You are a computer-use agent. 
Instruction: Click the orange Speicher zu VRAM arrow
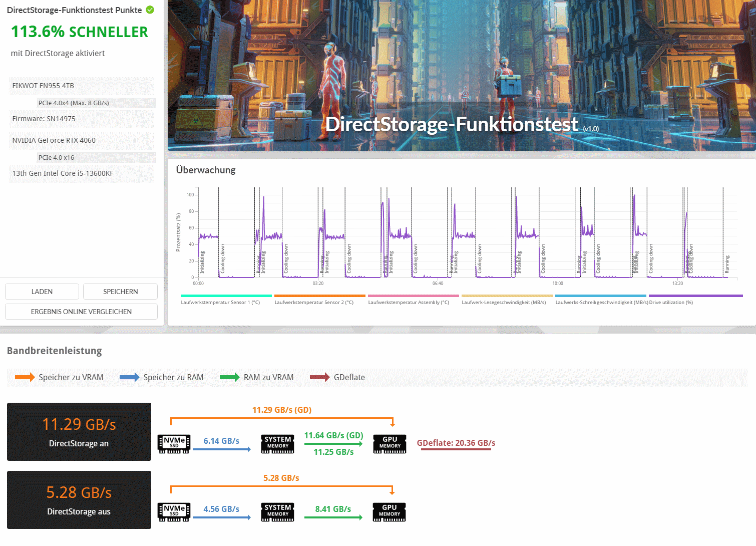click(x=25, y=377)
